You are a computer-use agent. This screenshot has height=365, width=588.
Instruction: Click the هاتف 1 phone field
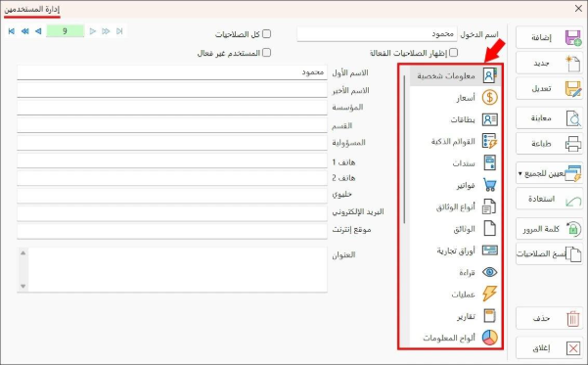tap(172, 160)
